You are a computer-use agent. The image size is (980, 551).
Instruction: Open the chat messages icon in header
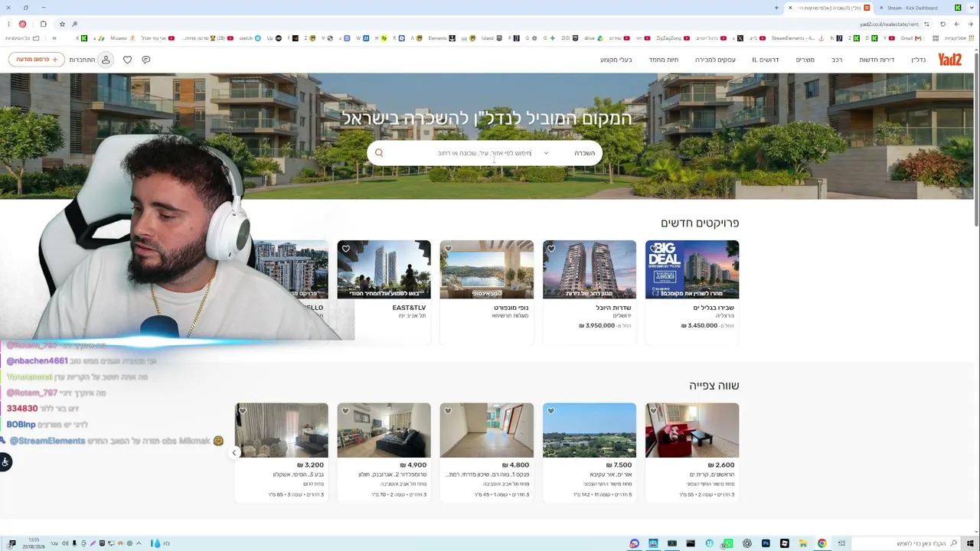coord(145,60)
